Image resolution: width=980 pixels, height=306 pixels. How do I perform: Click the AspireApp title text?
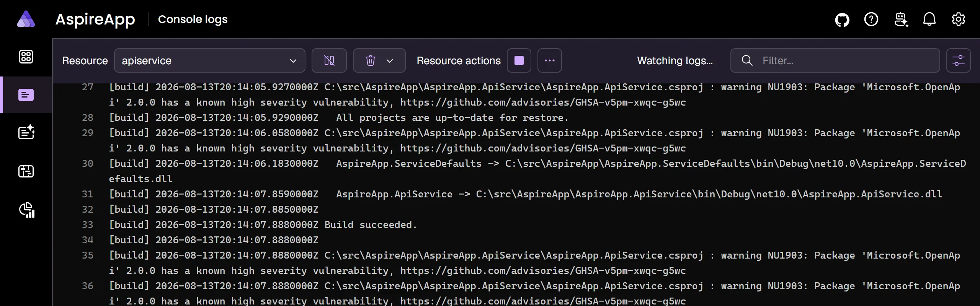pyautogui.click(x=95, y=20)
